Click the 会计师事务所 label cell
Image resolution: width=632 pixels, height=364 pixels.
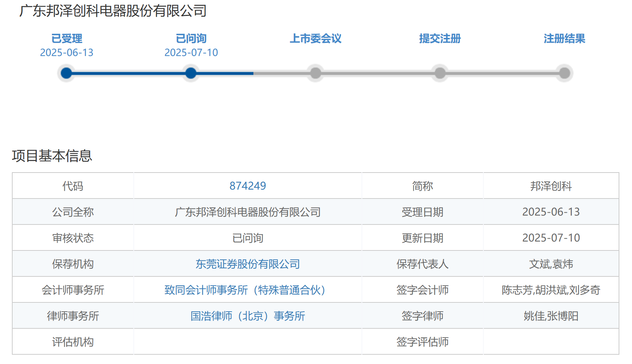73,290
